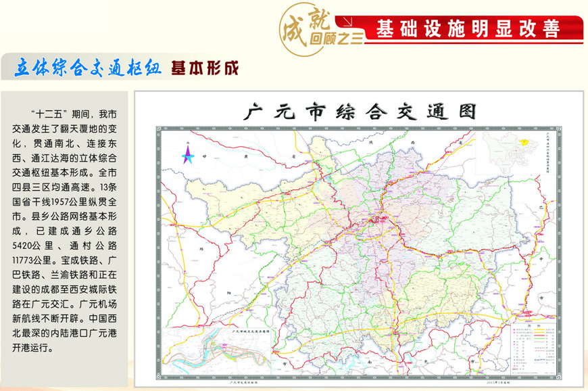Click the dark red text 基本形成
This screenshot has width=588, height=391.
(205, 68)
